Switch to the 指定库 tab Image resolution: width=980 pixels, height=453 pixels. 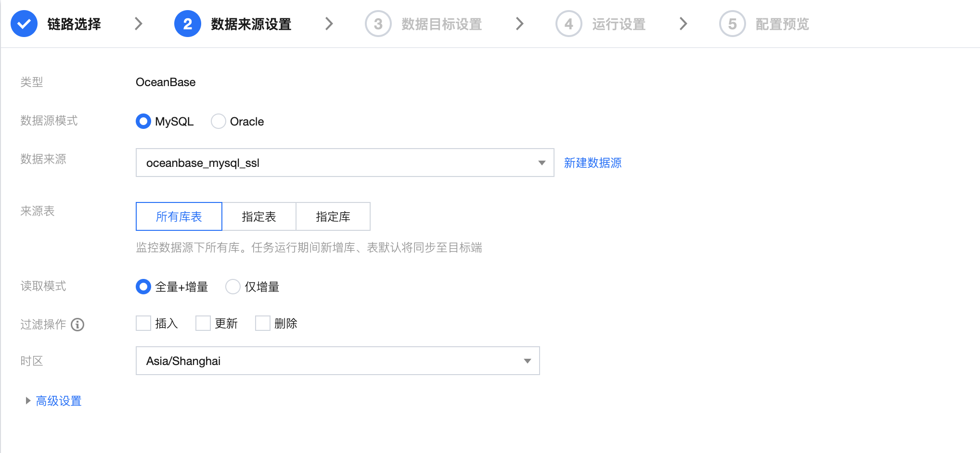(x=333, y=216)
